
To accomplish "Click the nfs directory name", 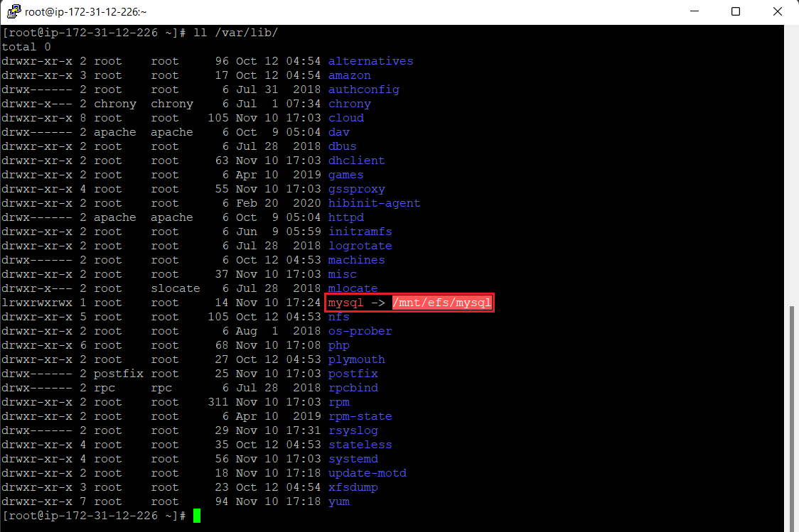I will (x=338, y=316).
